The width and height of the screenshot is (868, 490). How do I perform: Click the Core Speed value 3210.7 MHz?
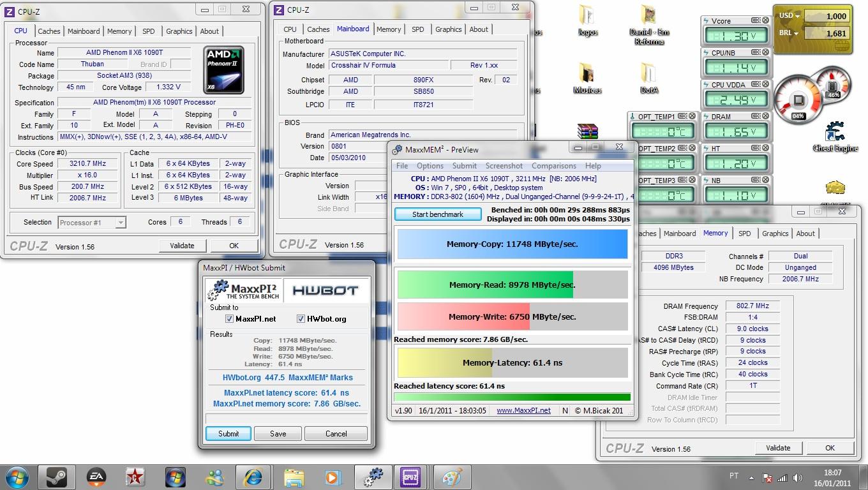[87, 164]
